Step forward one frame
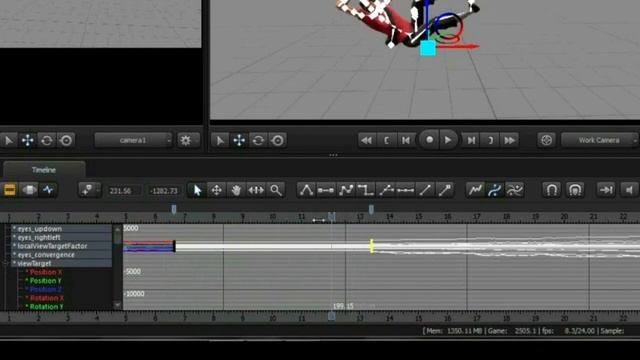The width and height of the screenshot is (640, 360). pos(471,140)
